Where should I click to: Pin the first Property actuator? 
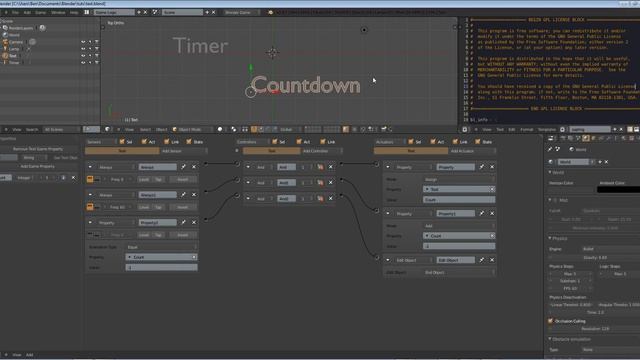[x=482, y=167]
